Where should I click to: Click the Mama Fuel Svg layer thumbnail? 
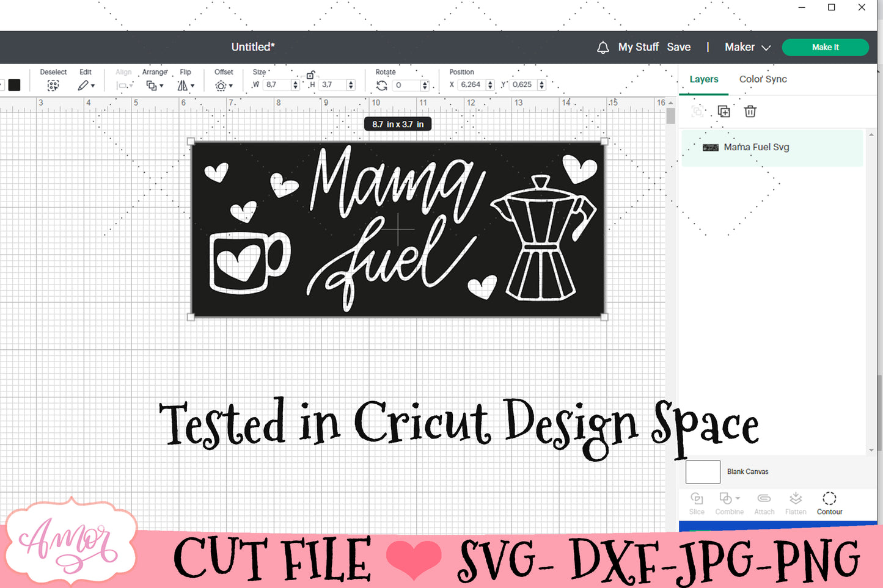click(711, 147)
